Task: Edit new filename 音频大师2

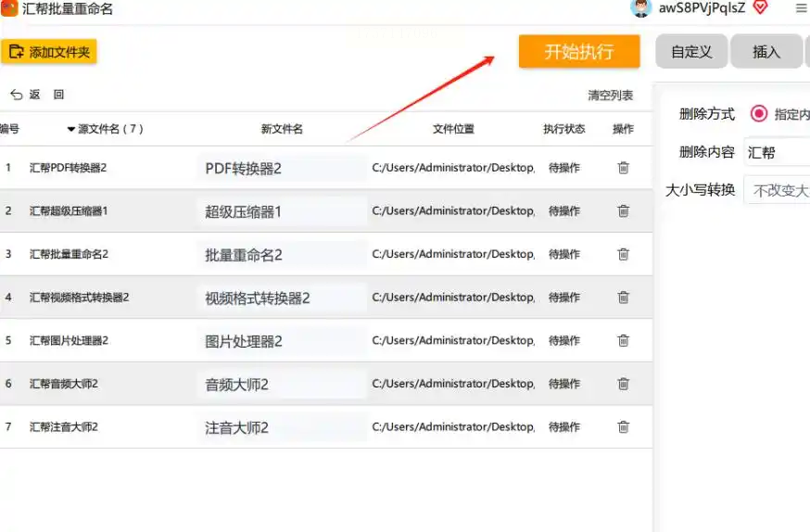Action: pyautogui.click(x=282, y=385)
